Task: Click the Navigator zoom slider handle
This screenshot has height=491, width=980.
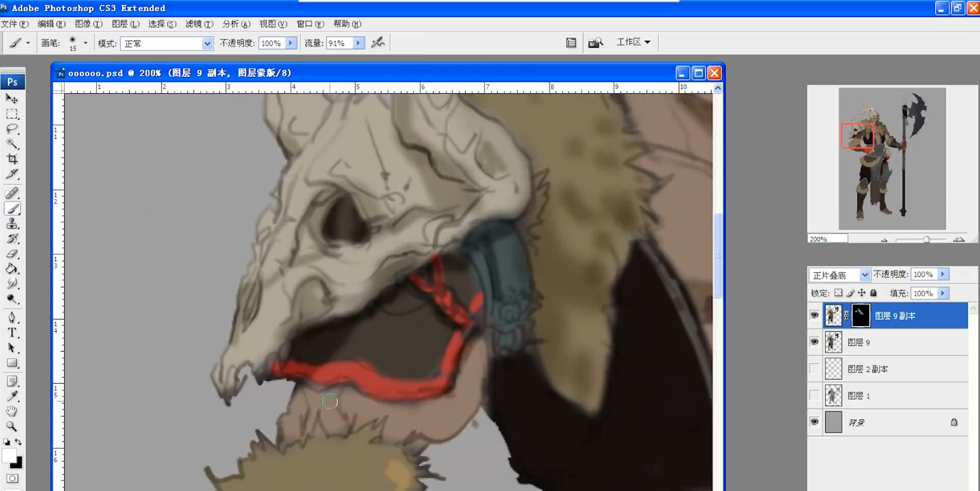Action: pos(926,240)
